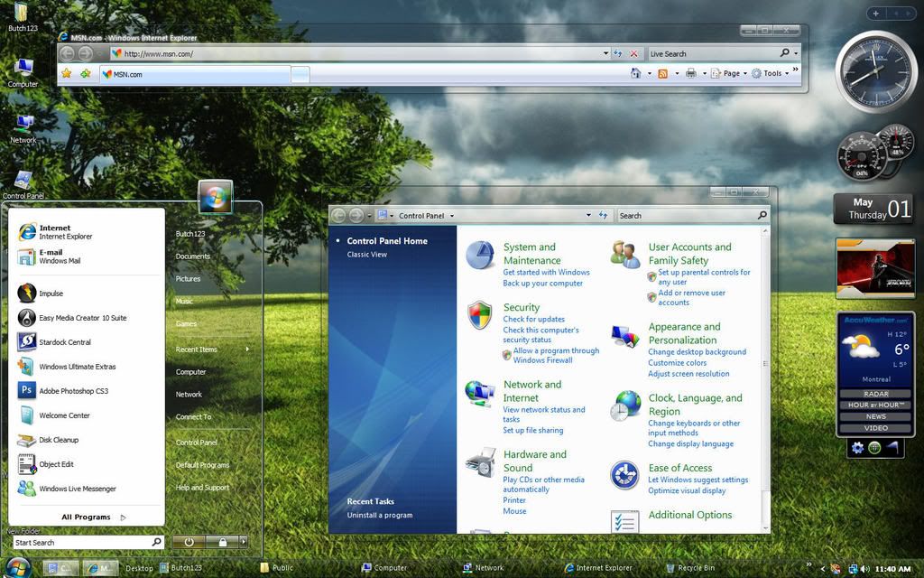
Task: Open Pictures from Start menu
Action: (188, 279)
